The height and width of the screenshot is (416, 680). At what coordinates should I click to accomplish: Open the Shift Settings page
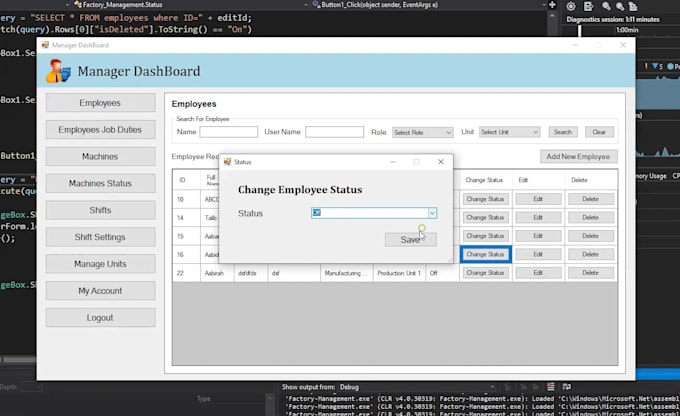[100, 238]
